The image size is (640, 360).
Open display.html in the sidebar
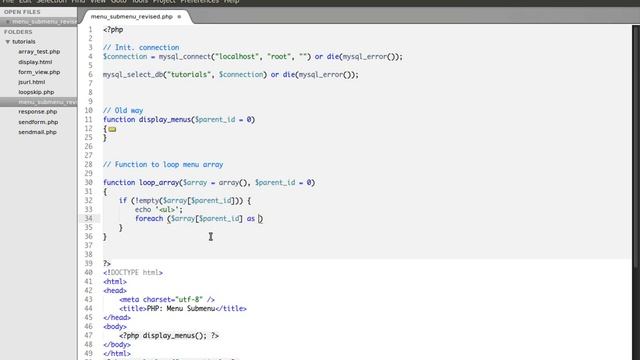point(35,62)
